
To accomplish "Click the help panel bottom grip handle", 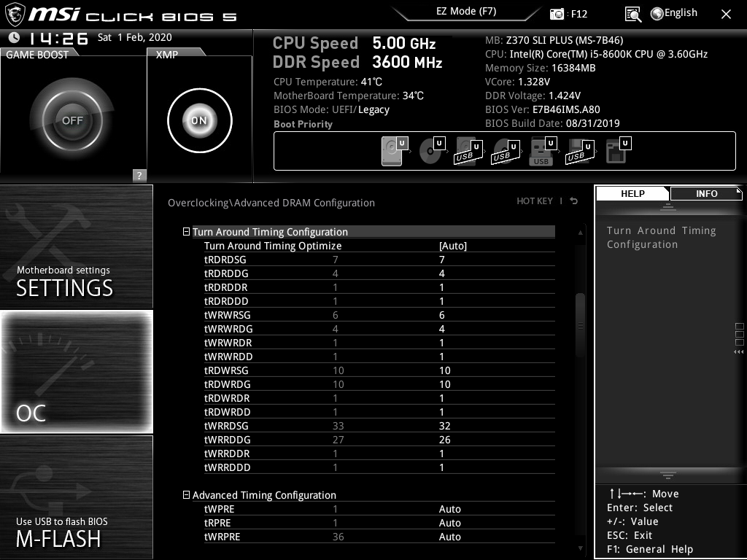I will point(668,475).
